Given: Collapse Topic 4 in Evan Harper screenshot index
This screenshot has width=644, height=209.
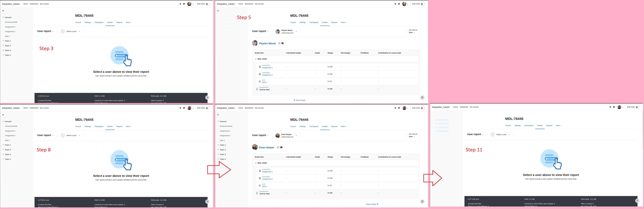Looking at the screenshot, I should click(218, 159).
